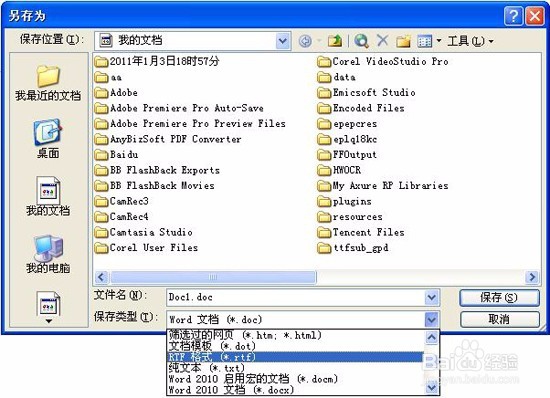Select the resources folder

pyautogui.click(x=350, y=217)
